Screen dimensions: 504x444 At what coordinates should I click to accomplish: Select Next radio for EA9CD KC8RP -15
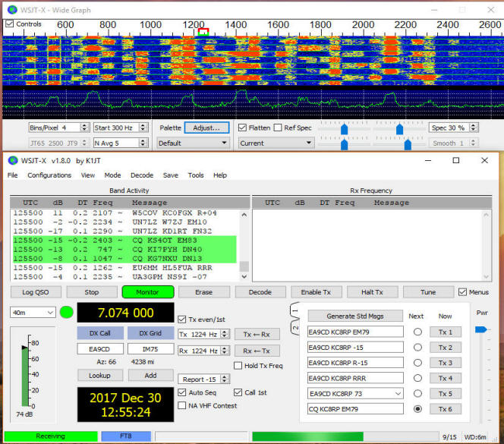tap(417, 347)
